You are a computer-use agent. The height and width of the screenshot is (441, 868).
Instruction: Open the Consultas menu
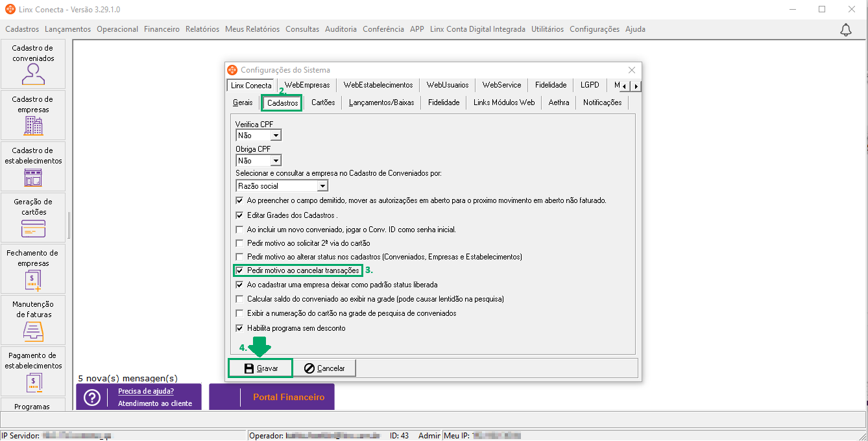pyautogui.click(x=302, y=29)
